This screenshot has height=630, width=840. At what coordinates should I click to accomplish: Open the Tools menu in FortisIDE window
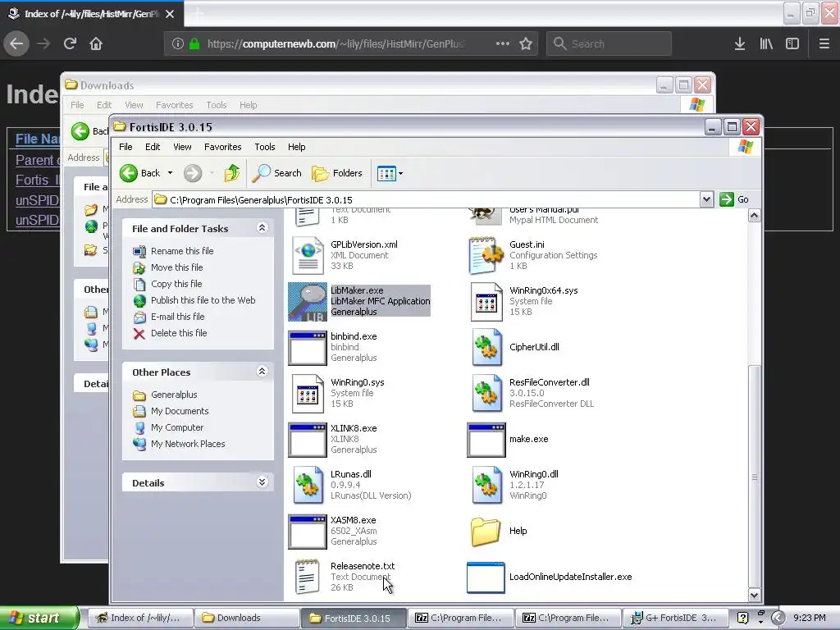pyautogui.click(x=265, y=147)
